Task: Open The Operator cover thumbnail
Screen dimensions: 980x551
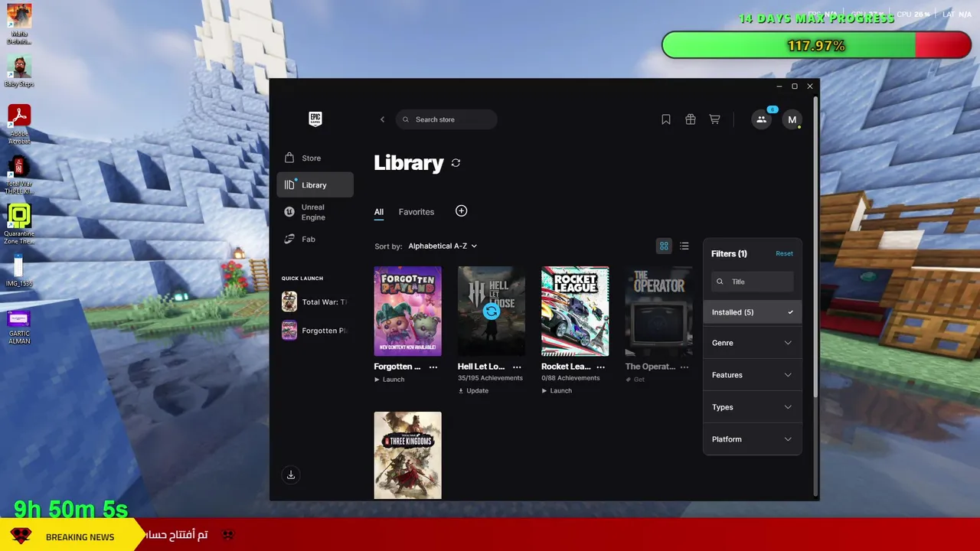Action: 658,311
